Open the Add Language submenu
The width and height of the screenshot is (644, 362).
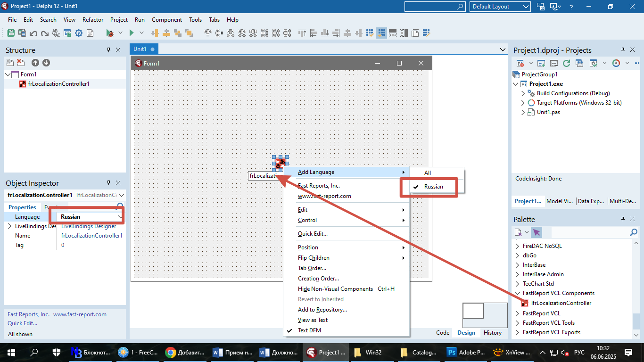(x=347, y=172)
